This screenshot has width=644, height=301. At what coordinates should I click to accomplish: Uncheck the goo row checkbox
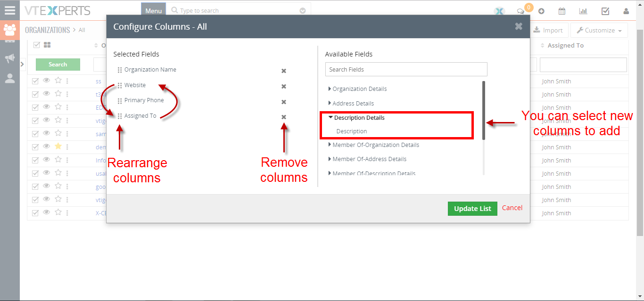35,187
